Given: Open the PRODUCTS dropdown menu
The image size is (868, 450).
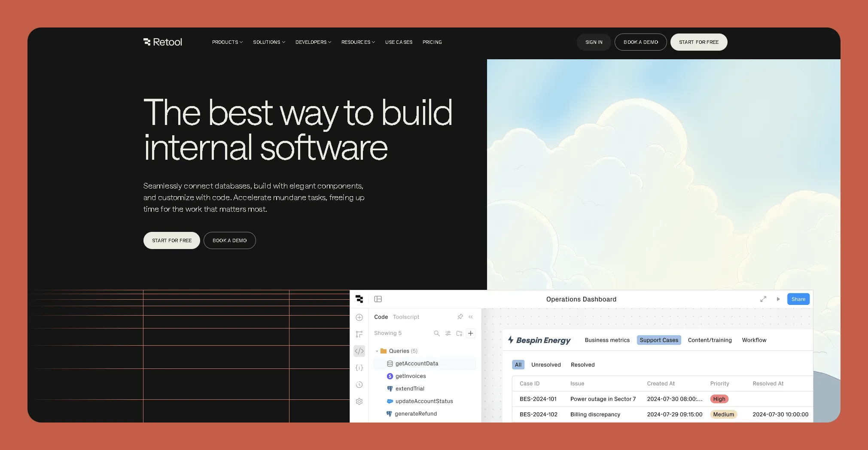Looking at the screenshot, I should pyautogui.click(x=227, y=42).
